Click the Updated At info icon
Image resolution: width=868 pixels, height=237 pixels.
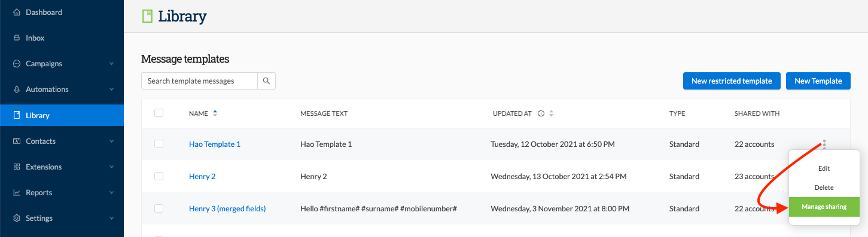click(541, 113)
